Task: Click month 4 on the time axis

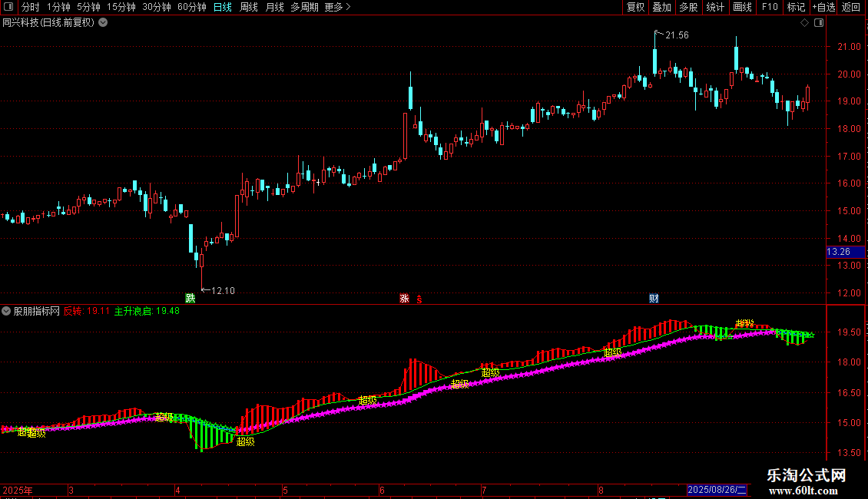Action: [x=177, y=490]
